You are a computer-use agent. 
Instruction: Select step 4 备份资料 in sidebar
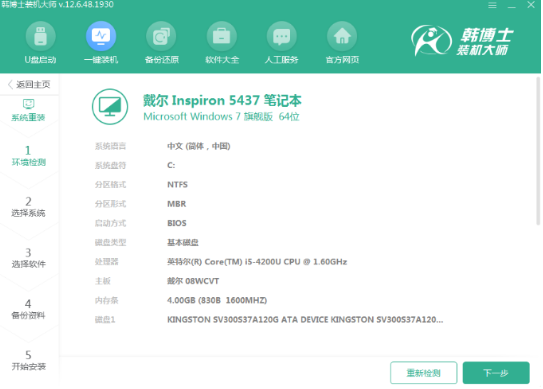coord(28,309)
